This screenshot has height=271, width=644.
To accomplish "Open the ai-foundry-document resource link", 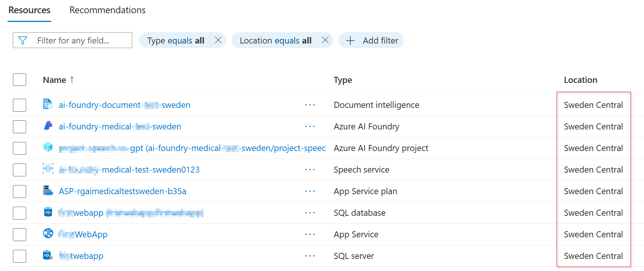I will (x=124, y=105).
